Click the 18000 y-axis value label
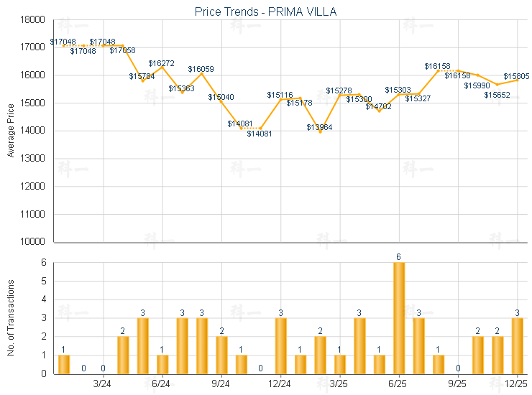Image resolution: width=532 pixels, height=395 pixels. [x=32, y=19]
